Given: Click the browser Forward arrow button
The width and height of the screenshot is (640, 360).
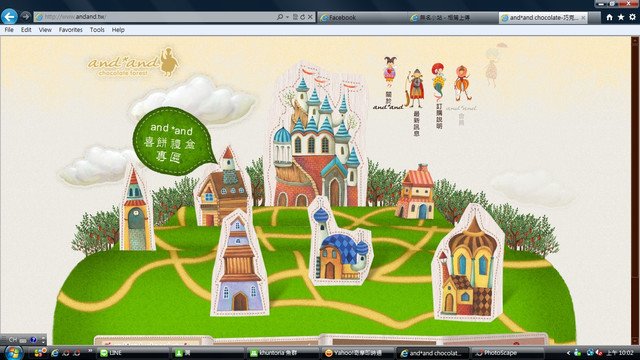Looking at the screenshot, I should pos(26,16).
